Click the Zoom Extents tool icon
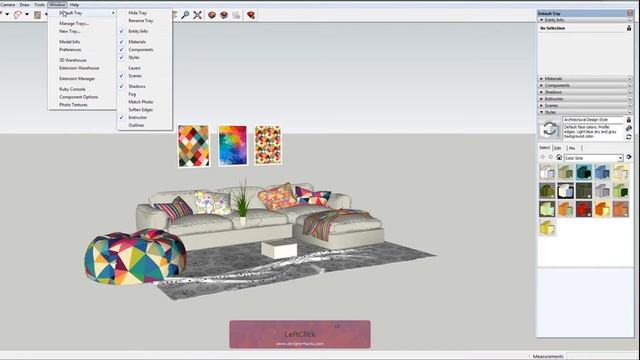640x360 pixels. click(198, 15)
